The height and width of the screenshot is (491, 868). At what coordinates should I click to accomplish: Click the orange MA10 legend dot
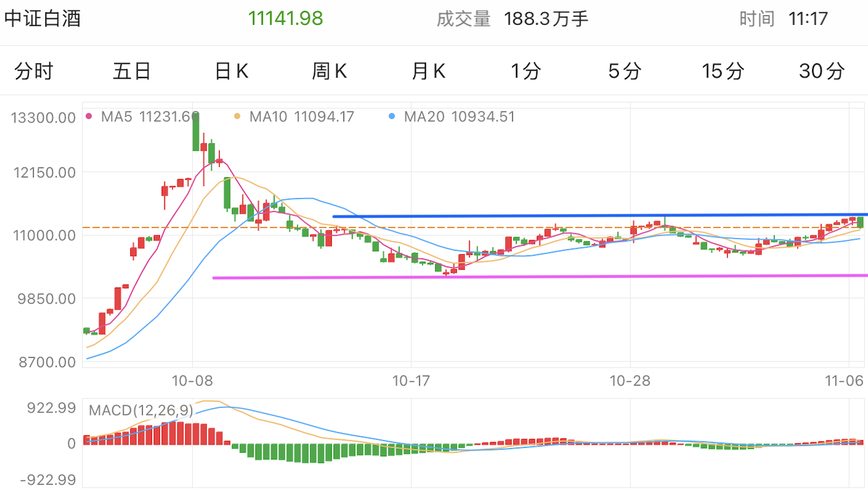click(x=237, y=116)
